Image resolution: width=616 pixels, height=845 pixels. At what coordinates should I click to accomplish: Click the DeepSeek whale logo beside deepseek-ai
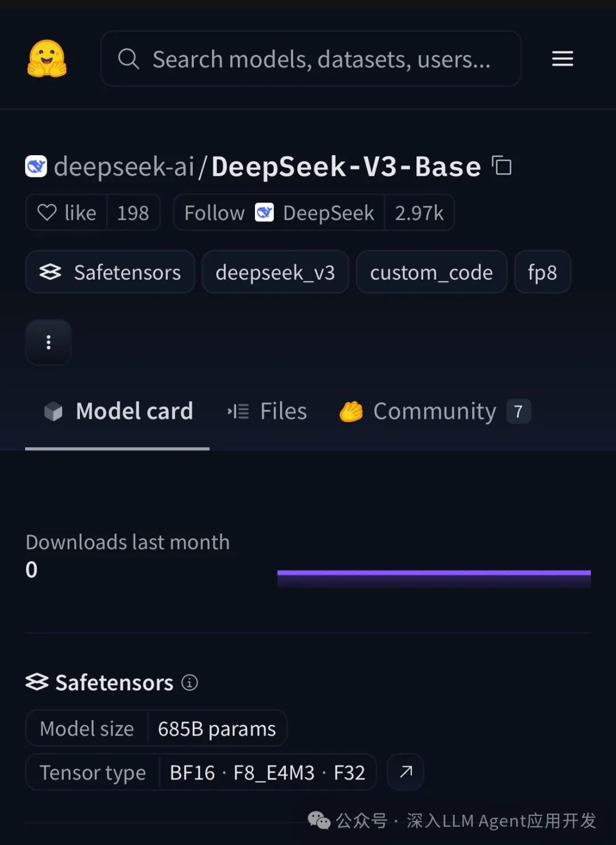(x=37, y=167)
